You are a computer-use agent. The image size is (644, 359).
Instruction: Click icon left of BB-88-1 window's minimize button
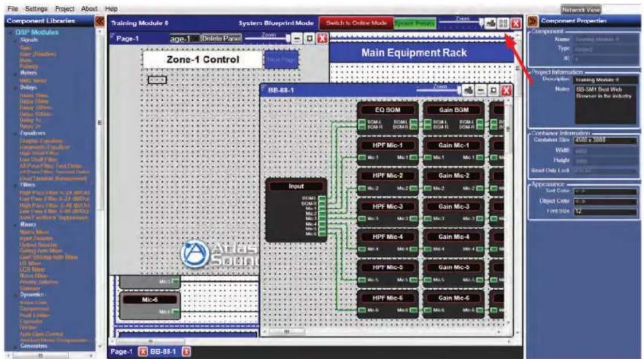click(468, 90)
